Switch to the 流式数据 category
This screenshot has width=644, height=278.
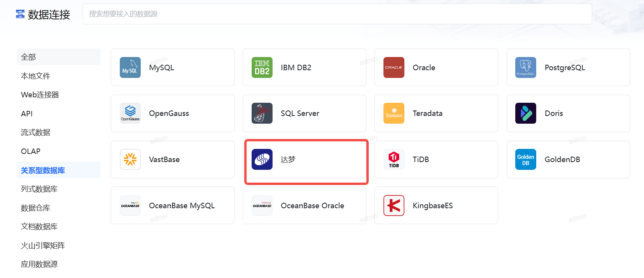(59, 132)
